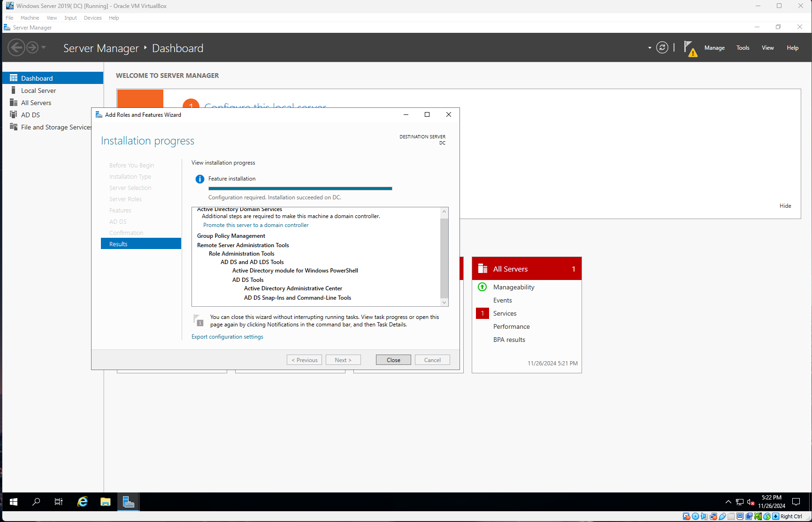
Task: Click Promote this server to a domain controller
Action: pos(256,225)
